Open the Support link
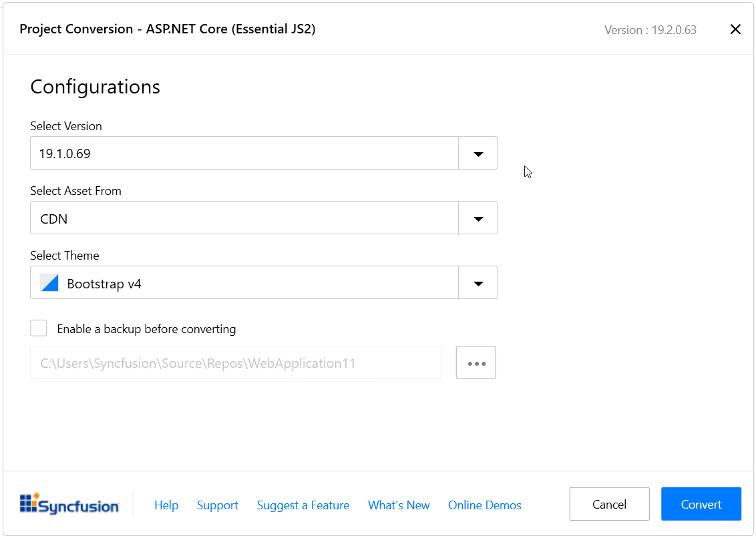 tap(218, 505)
